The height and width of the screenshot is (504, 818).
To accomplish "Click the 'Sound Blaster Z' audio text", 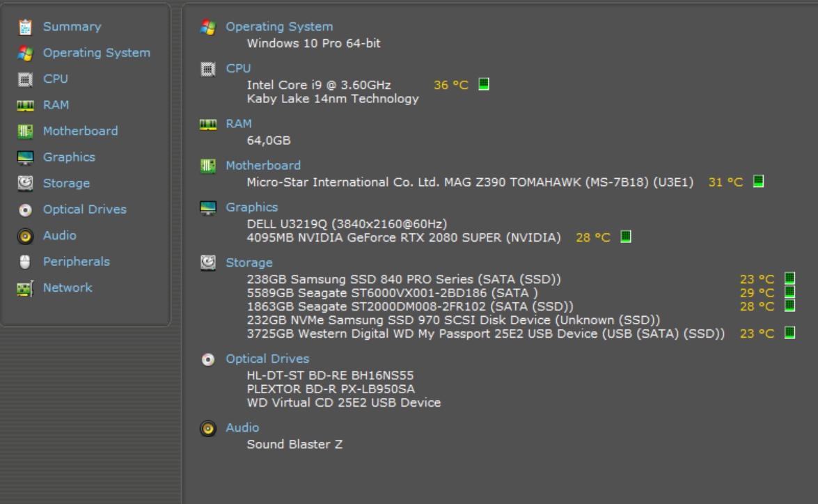I will tap(294, 445).
